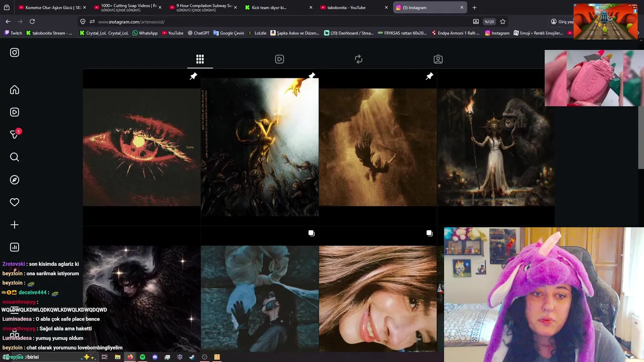
Task: Open the gorilla and torch woman post
Action: [496, 147]
